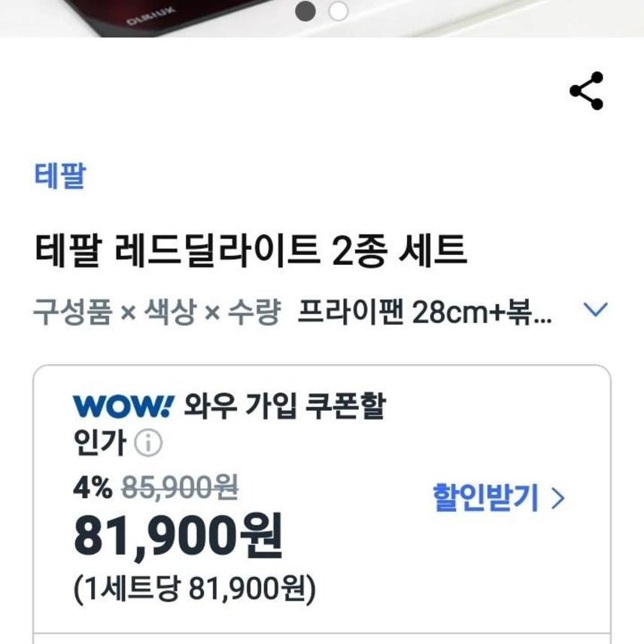
Task: Select the first image carousel dot
Action: (x=305, y=11)
